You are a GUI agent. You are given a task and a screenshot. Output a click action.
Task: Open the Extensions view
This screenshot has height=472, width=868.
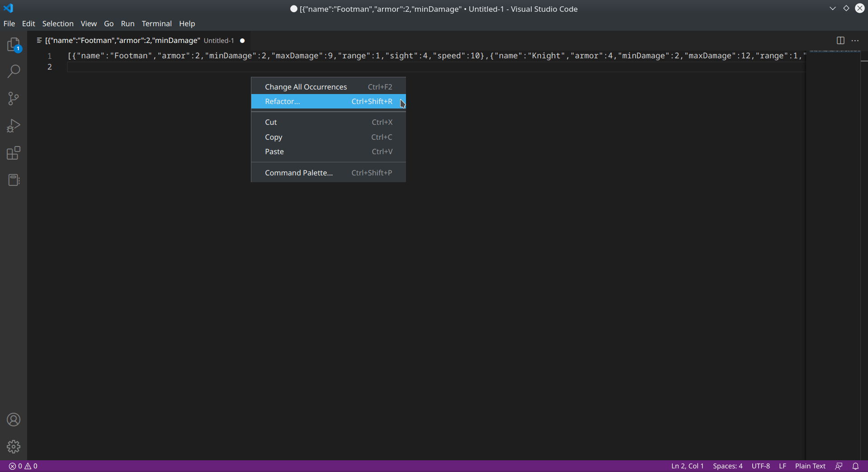click(x=14, y=153)
